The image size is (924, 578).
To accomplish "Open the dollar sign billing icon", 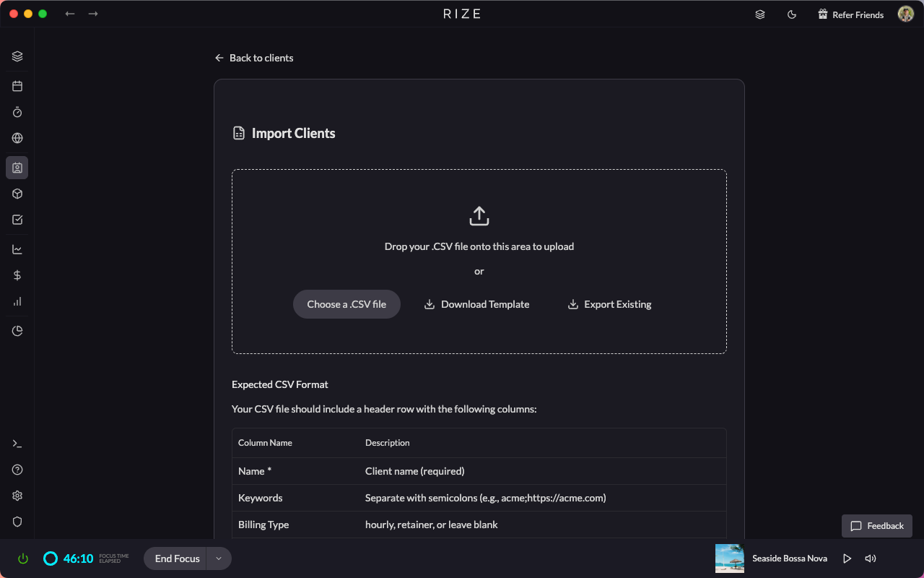I will point(17,275).
